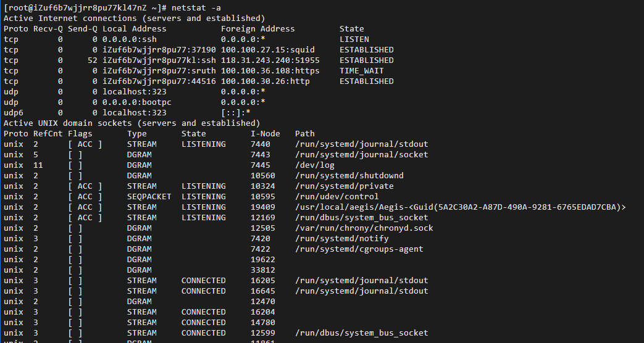
Task: Click the /var/run/chrony/chronyd.sock path
Action: coord(364,228)
